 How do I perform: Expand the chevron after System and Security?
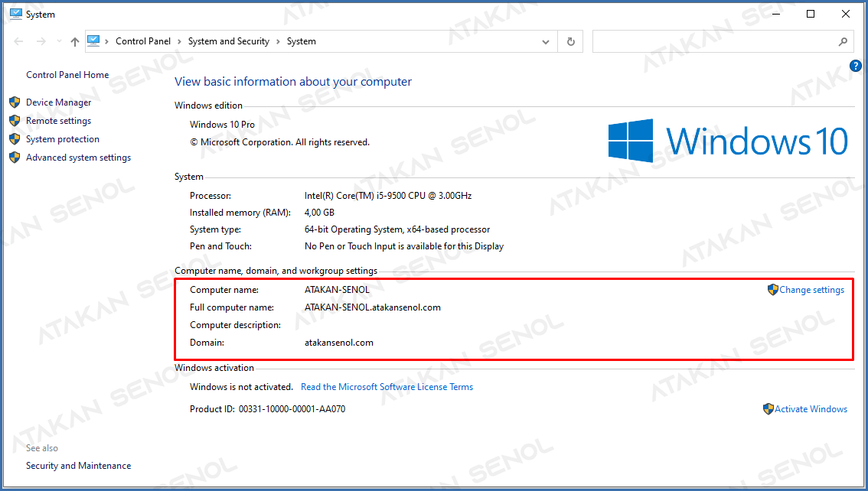pyautogui.click(x=278, y=41)
